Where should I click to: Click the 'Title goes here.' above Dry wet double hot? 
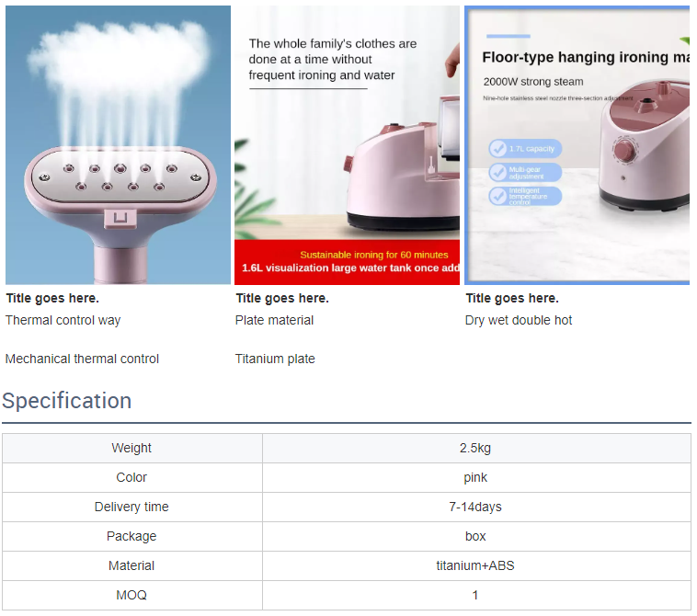coord(512,298)
